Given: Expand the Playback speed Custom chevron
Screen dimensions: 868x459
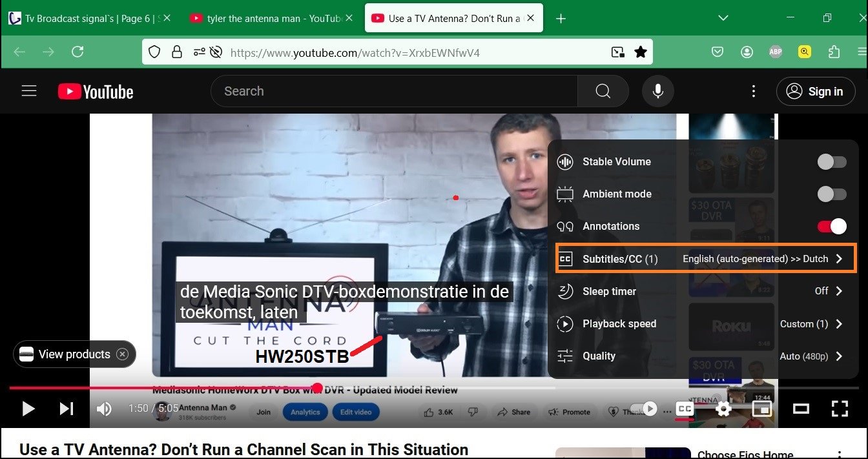Looking at the screenshot, I should pyautogui.click(x=839, y=324).
